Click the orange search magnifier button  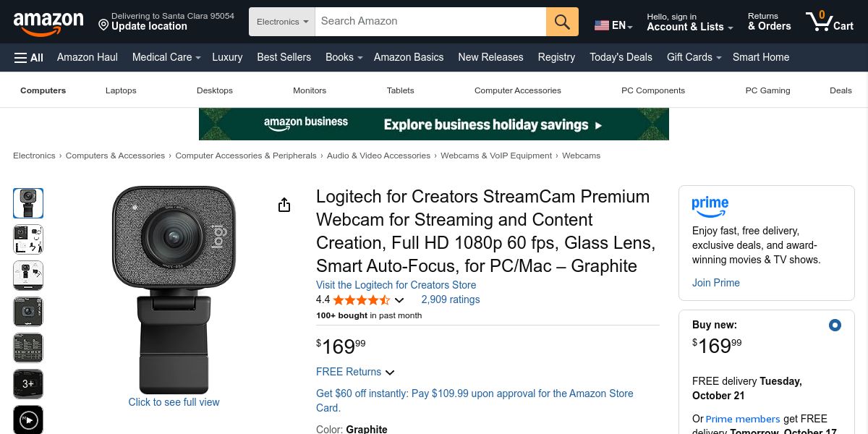[x=562, y=22]
